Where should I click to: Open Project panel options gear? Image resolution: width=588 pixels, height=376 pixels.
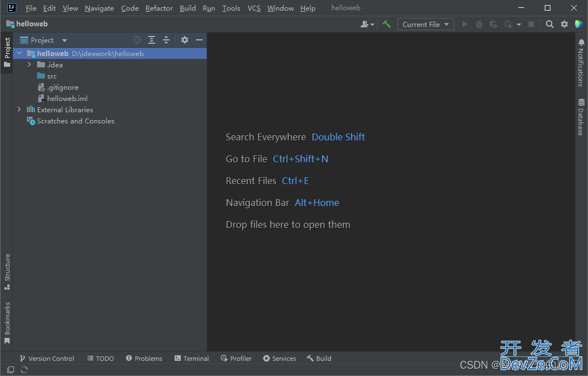(185, 40)
